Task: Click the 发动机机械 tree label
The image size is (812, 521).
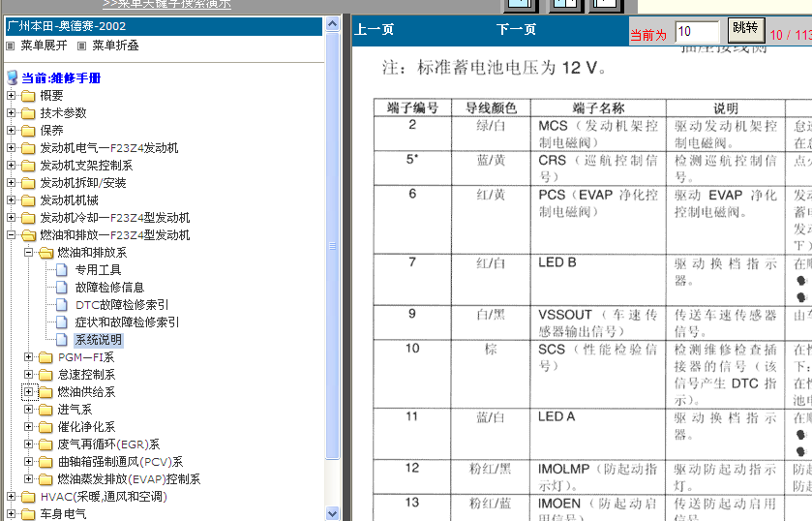Action: (x=70, y=200)
